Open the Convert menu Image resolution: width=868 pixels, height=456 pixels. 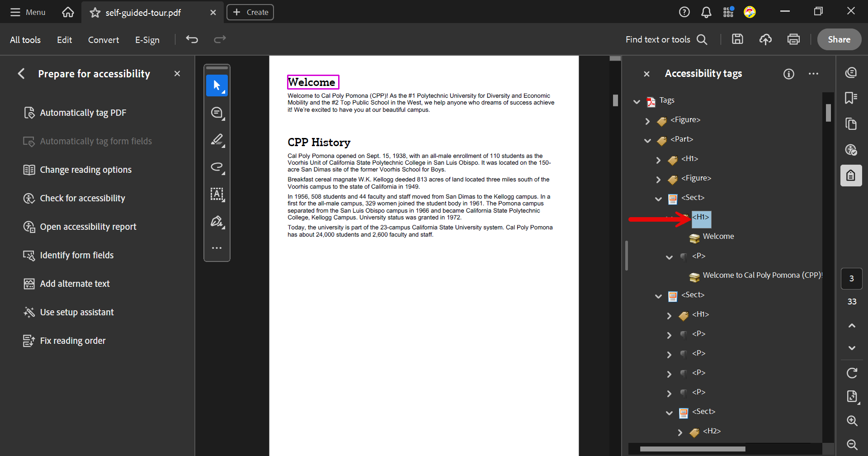click(x=103, y=40)
